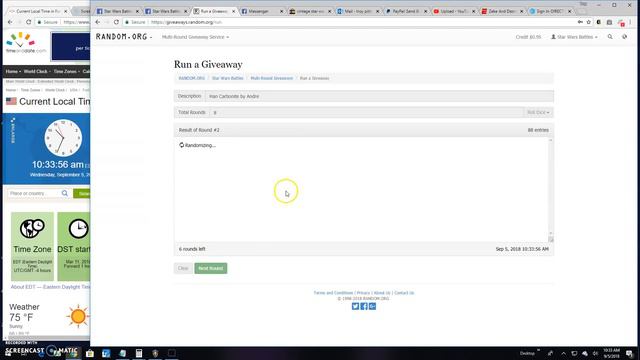640x360 pixels.
Task: Open the Star Wars Battles account dropdown
Action: tap(574, 37)
